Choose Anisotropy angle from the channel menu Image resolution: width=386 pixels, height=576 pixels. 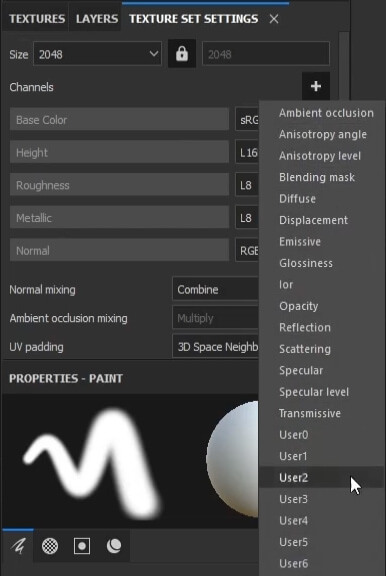click(322, 134)
